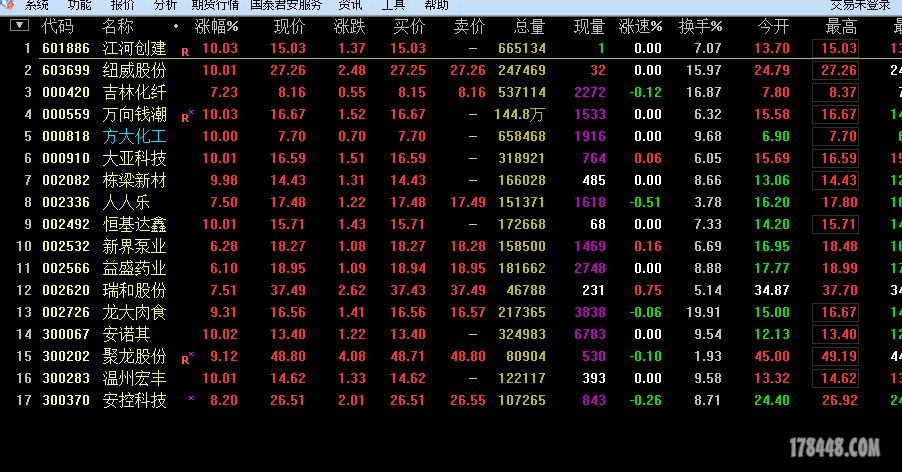Sort by 涨幅% column header
This screenshot has width=902, height=472.
(216, 26)
